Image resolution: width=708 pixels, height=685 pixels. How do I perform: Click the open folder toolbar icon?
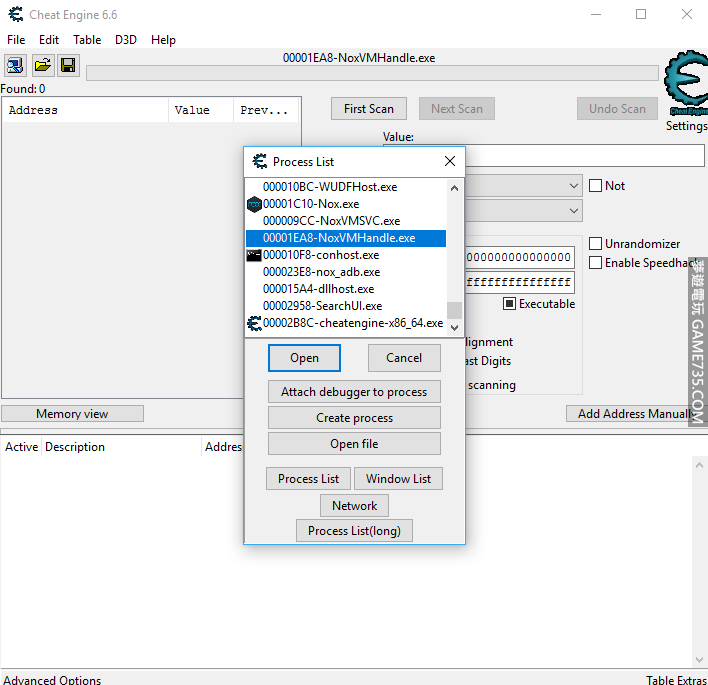(x=42, y=66)
